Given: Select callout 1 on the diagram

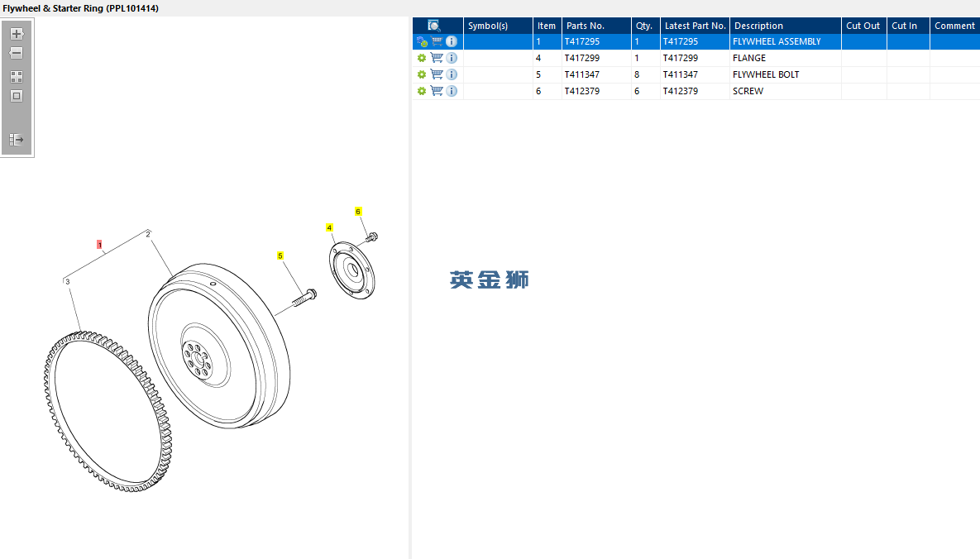Looking at the screenshot, I should (x=99, y=245).
